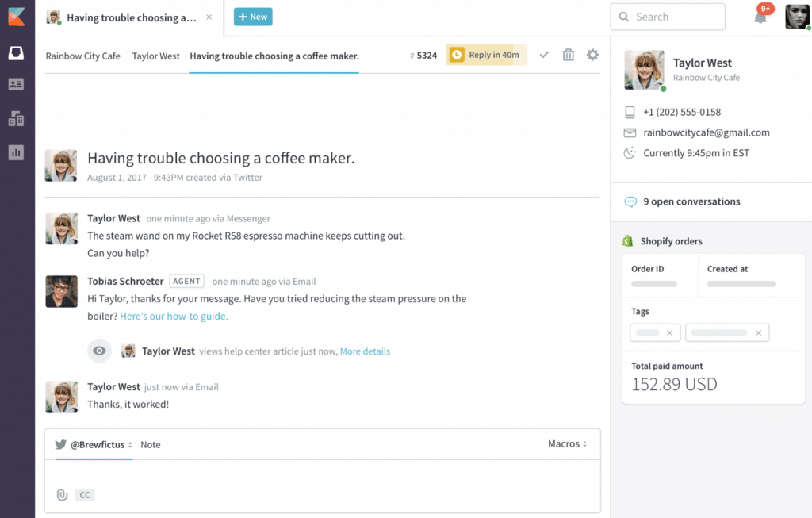Close the conversation tab at the top

(209, 17)
